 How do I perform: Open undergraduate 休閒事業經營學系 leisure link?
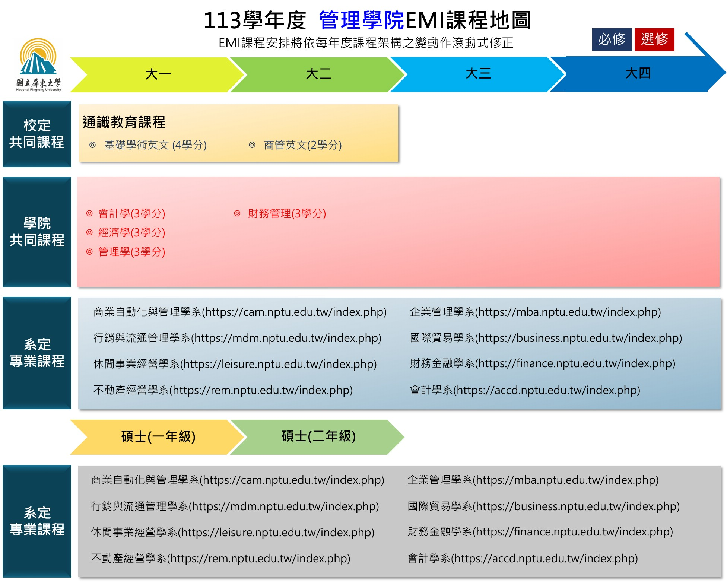point(235,364)
